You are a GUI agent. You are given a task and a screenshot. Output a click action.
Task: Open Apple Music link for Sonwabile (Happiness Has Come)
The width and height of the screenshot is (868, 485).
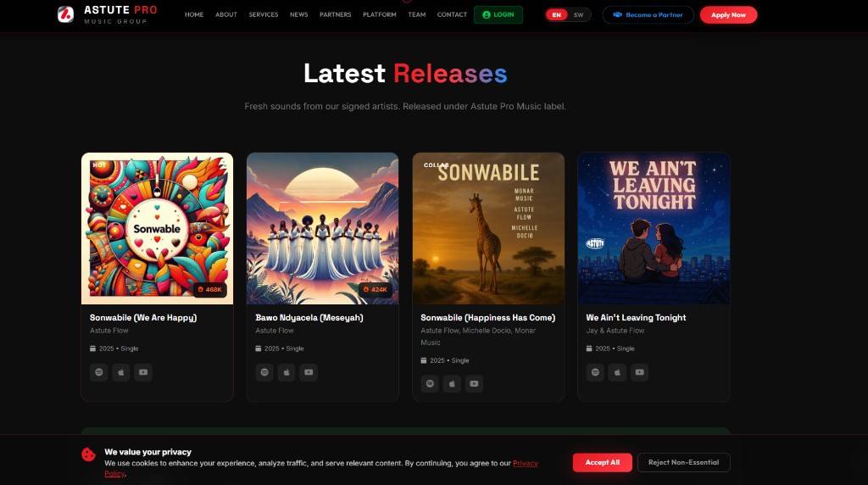pos(452,384)
